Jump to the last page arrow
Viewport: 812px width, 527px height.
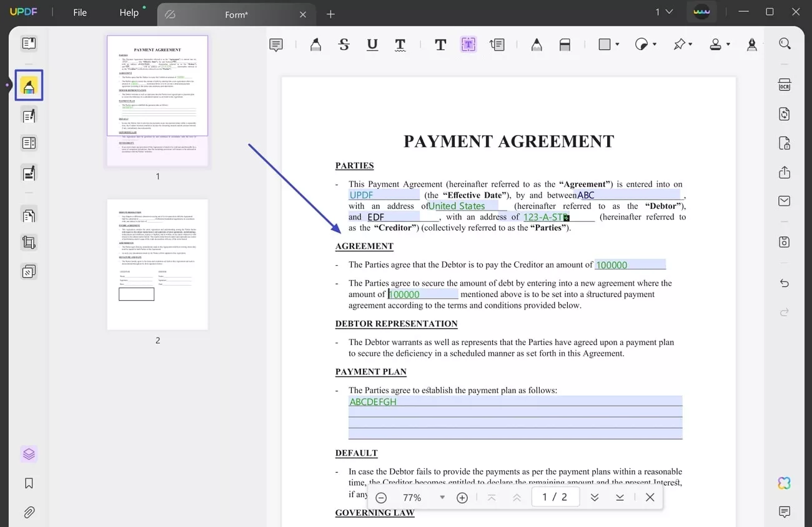pyautogui.click(x=620, y=498)
